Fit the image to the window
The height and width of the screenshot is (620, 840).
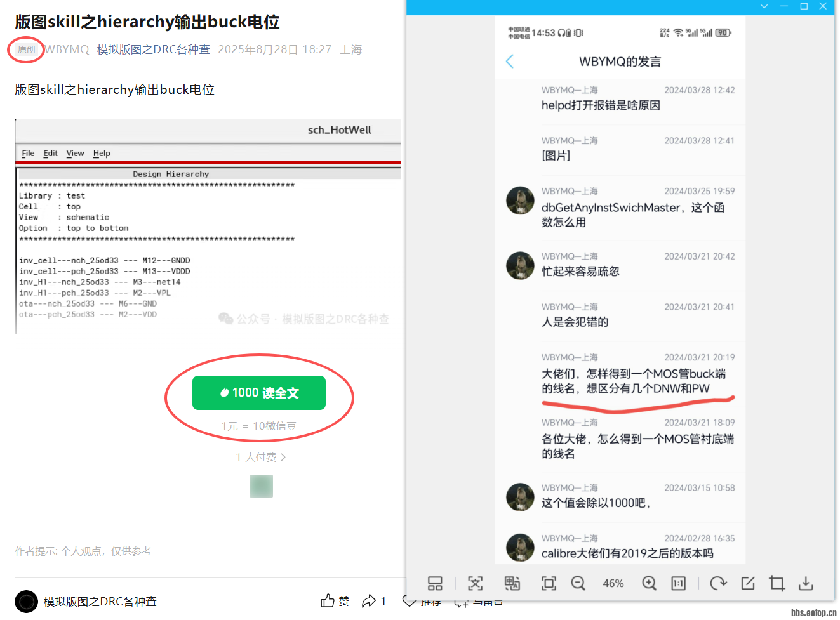point(548,583)
